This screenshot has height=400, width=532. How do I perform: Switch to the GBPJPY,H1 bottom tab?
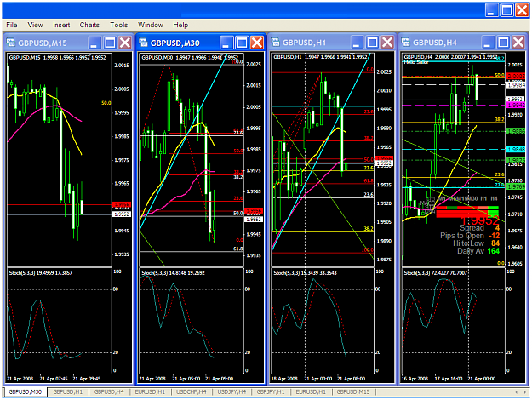click(x=271, y=391)
